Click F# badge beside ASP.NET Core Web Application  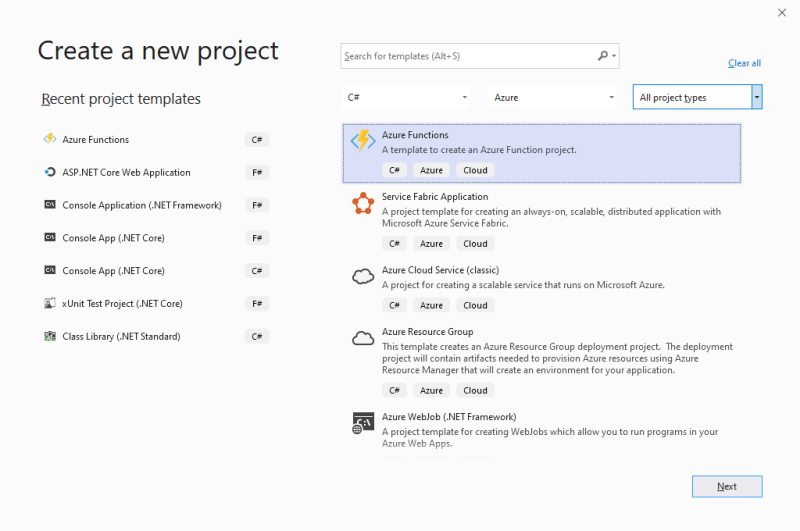pyautogui.click(x=257, y=172)
